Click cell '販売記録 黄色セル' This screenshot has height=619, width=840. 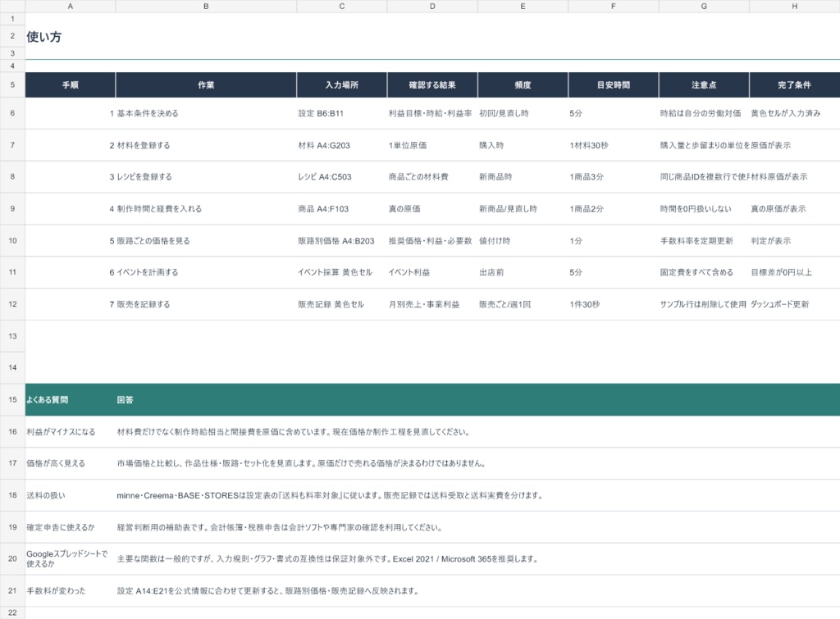click(342, 304)
